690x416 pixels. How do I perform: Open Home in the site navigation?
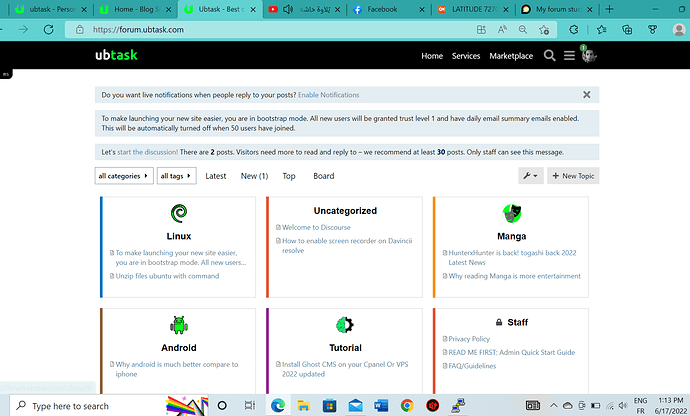click(x=432, y=56)
